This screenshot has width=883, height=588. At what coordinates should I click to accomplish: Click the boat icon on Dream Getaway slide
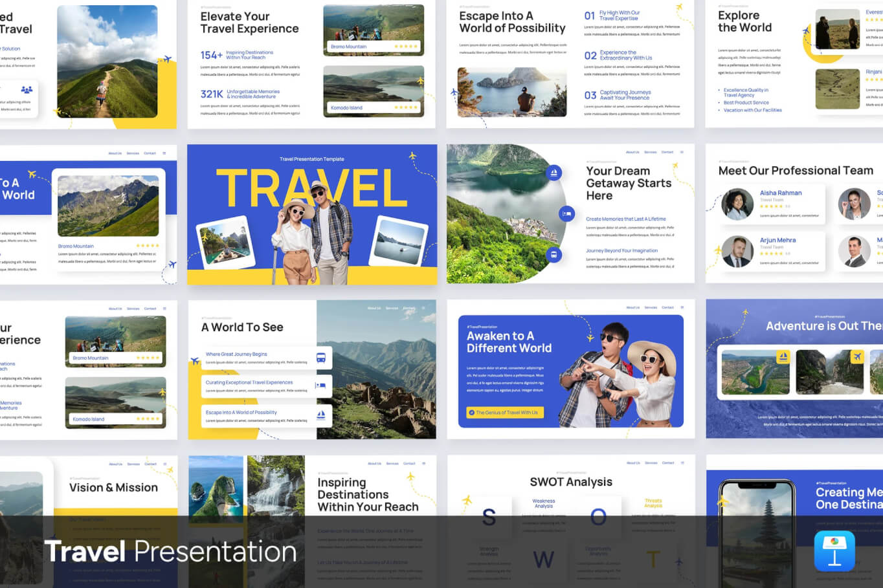(553, 173)
